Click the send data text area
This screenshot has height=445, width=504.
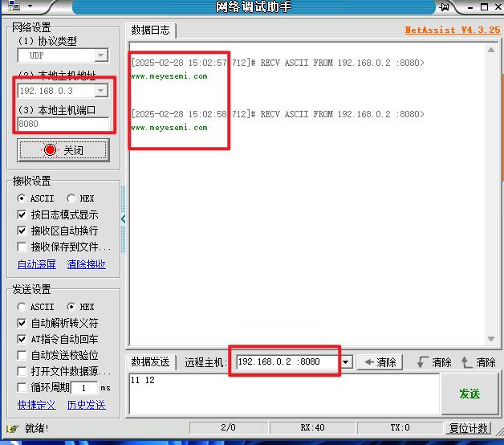[284, 394]
